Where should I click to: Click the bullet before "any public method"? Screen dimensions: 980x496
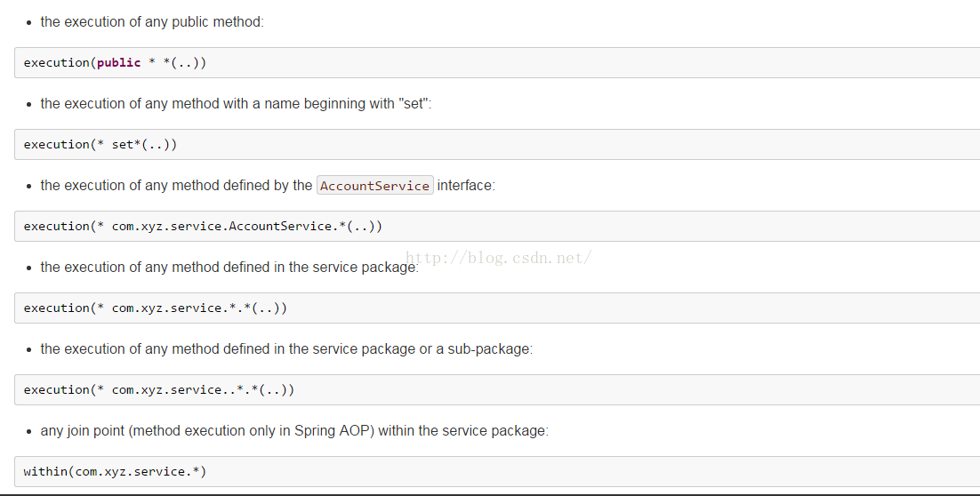pos(28,22)
